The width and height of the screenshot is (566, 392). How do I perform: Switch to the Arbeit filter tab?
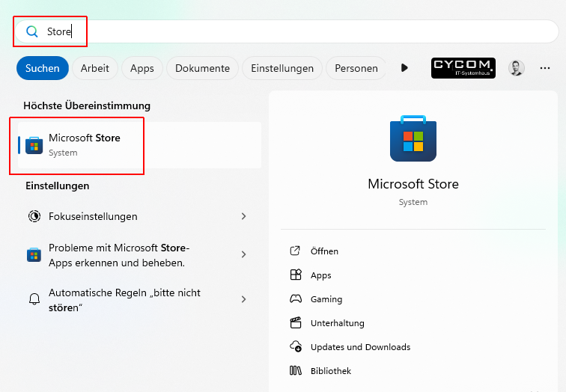pyautogui.click(x=95, y=68)
